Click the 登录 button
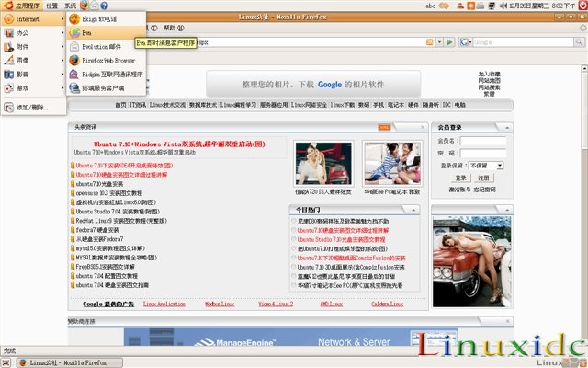The width and height of the screenshot is (588, 368). tap(460, 178)
